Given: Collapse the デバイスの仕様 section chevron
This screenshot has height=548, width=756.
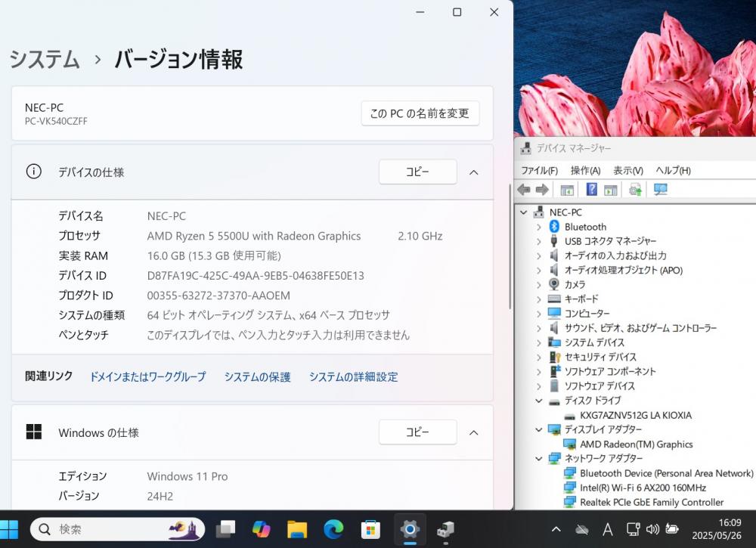Looking at the screenshot, I should click(474, 172).
